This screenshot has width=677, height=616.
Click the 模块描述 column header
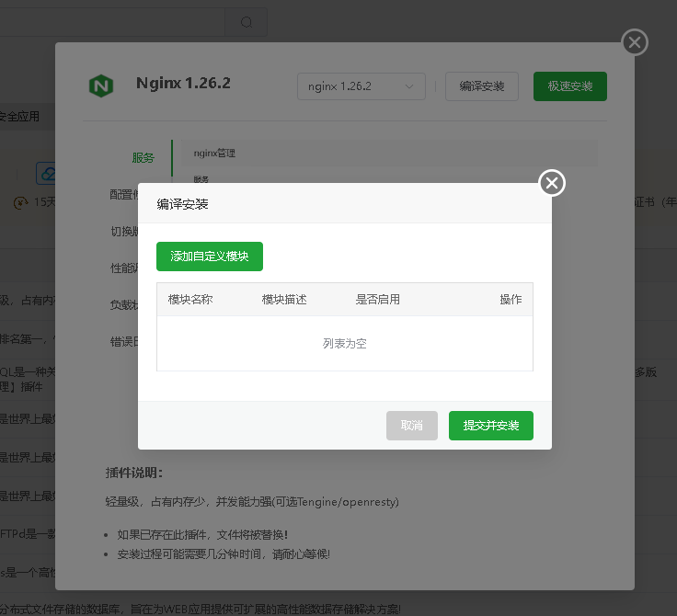[x=284, y=300]
